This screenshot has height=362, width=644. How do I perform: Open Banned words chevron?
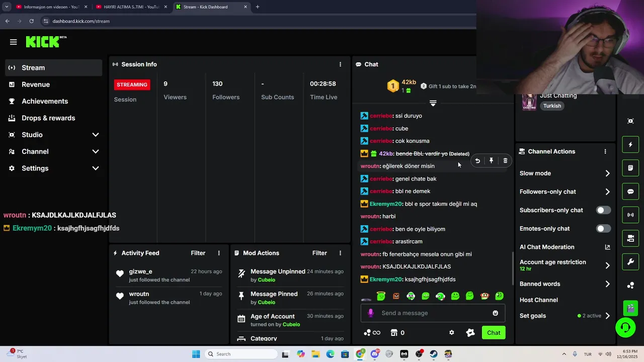click(607, 284)
